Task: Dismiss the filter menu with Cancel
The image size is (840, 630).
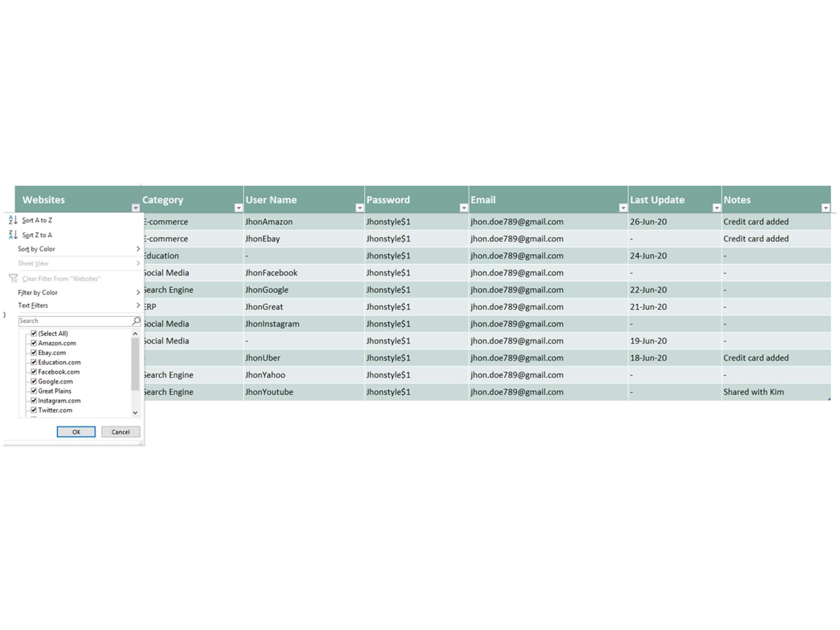Action: click(121, 432)
